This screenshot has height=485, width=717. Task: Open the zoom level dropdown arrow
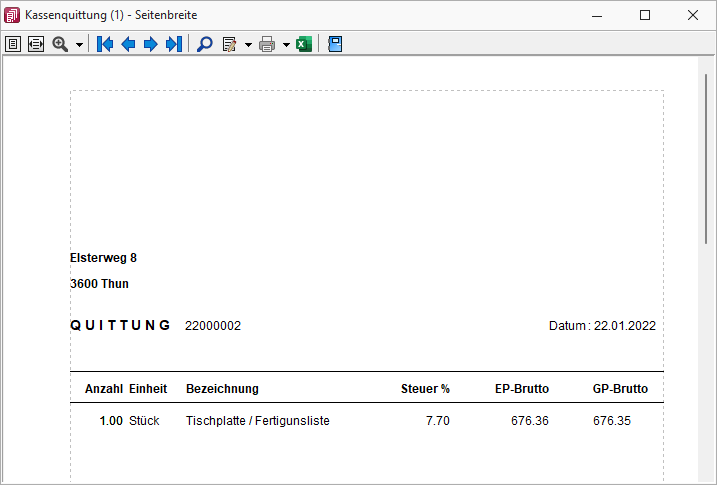(79, 45)
